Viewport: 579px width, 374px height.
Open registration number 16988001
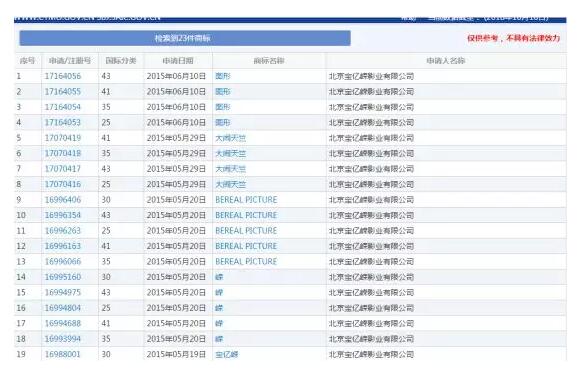(62, 354)
